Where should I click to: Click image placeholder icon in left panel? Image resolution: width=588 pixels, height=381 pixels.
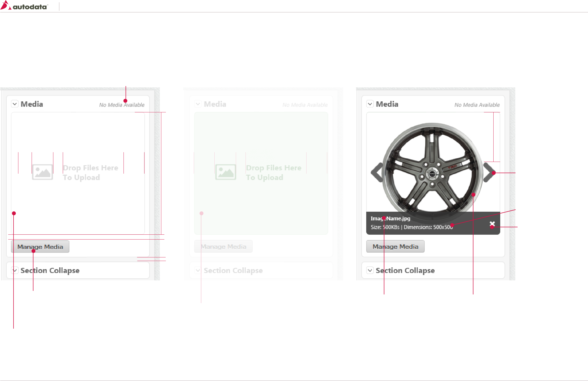42,172
